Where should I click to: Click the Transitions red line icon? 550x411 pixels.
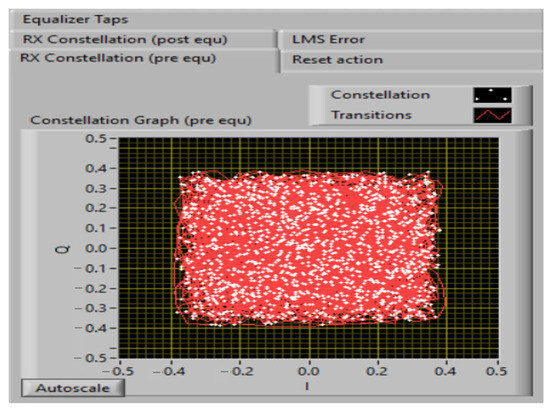492,115
